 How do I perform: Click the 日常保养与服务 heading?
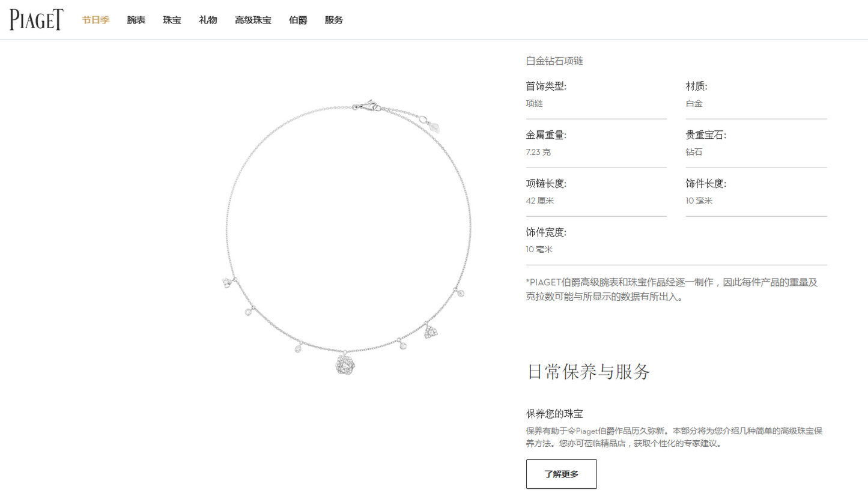coord(589,372)
